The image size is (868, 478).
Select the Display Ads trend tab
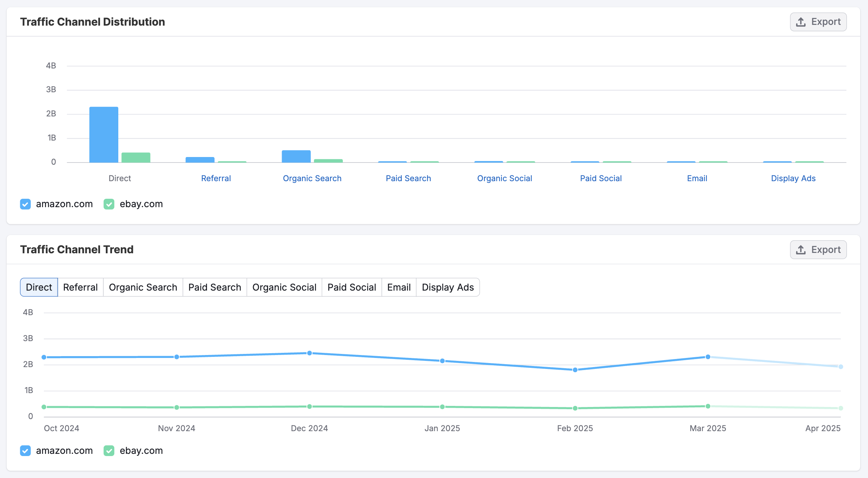tap(448, 287)
